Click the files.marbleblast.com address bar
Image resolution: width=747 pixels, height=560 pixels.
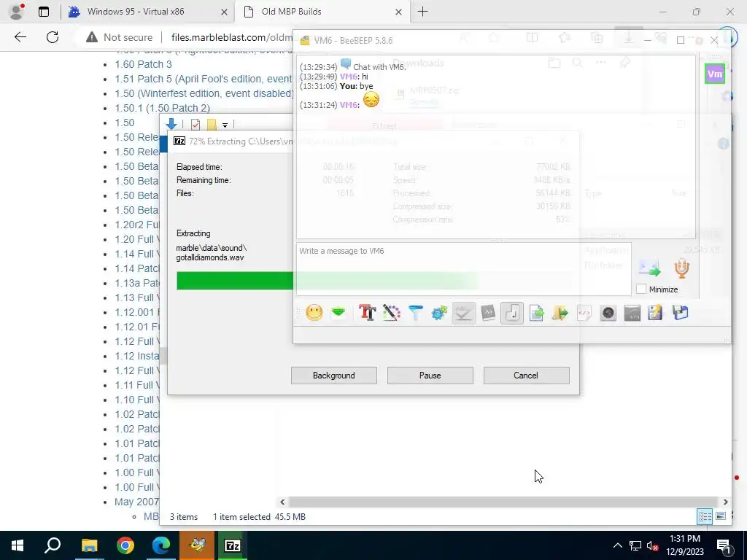pyautogui.click(x=231, y=37)
